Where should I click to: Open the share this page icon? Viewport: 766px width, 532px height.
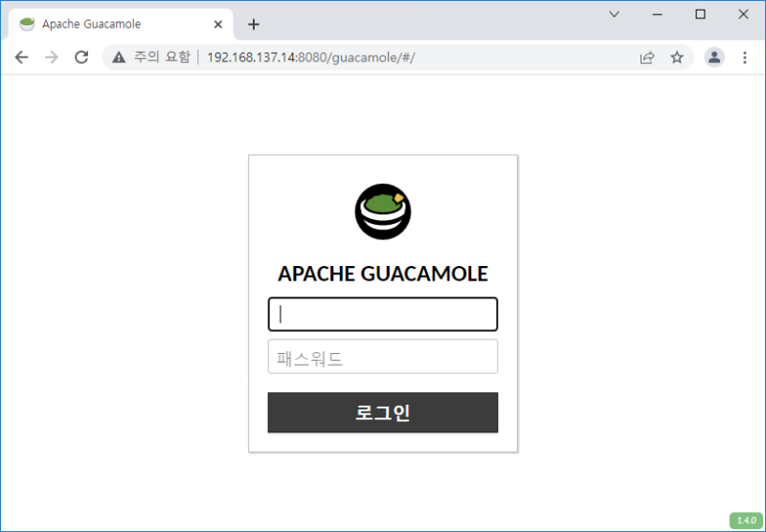[647, 57]
